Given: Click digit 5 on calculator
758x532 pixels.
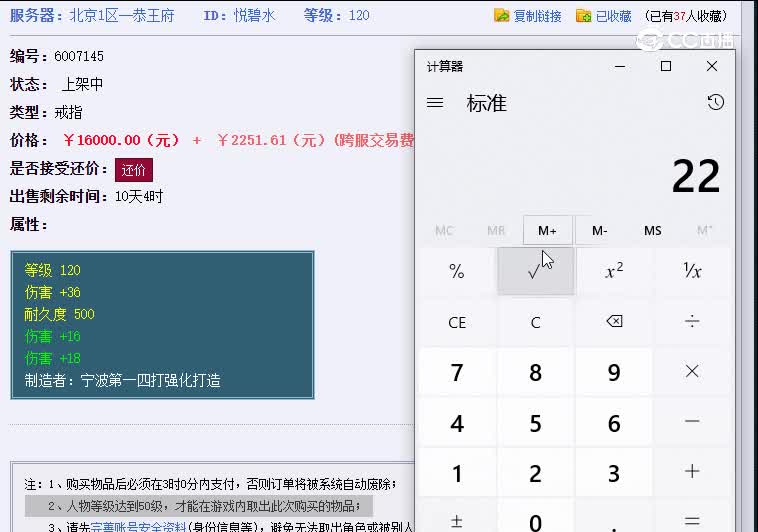Looking at the screenshot, I should 536,422.
